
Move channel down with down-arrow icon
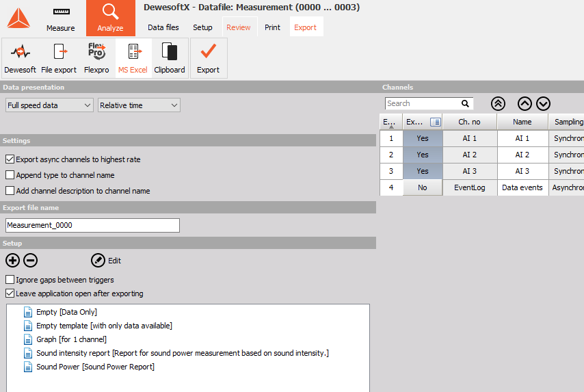tap(544, 103)
